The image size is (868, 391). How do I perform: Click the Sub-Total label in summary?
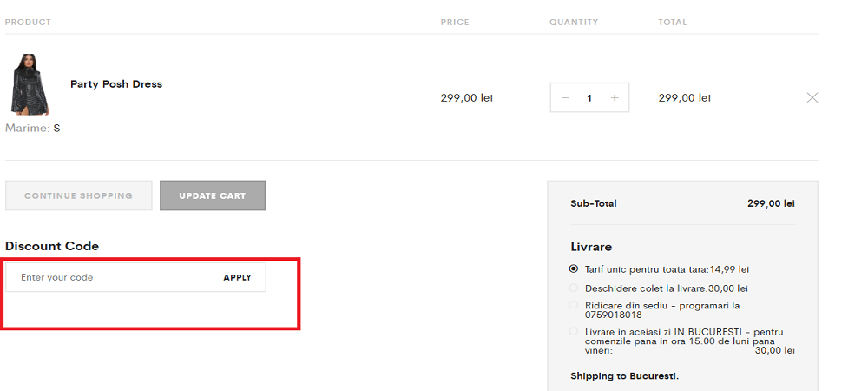[594, 203]
